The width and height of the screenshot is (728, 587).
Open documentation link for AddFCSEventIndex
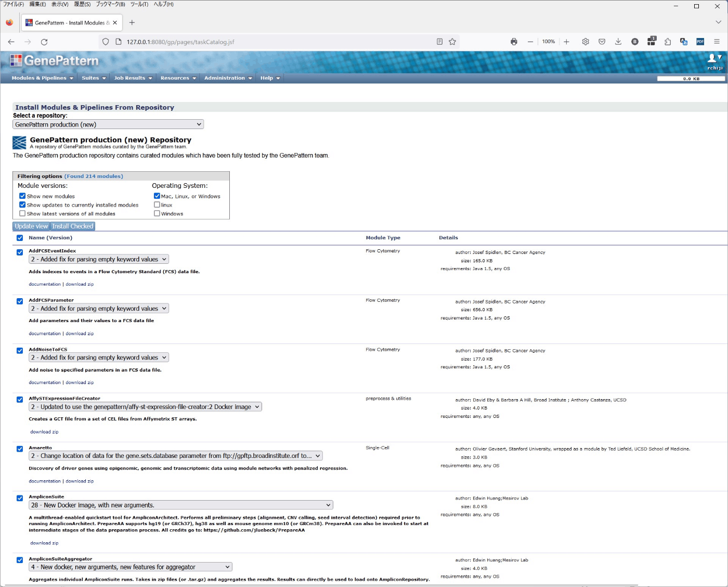point(45,284)
